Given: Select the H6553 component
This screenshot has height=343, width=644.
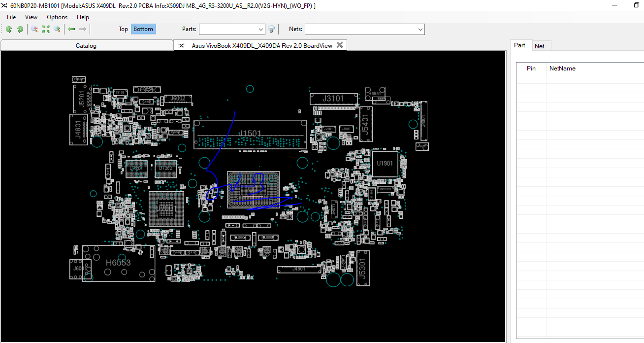Looking at the screenshot, I should coord(118,263).
